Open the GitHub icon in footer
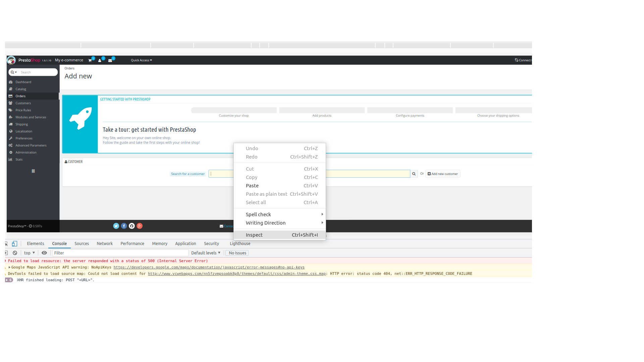 [132, 226]
